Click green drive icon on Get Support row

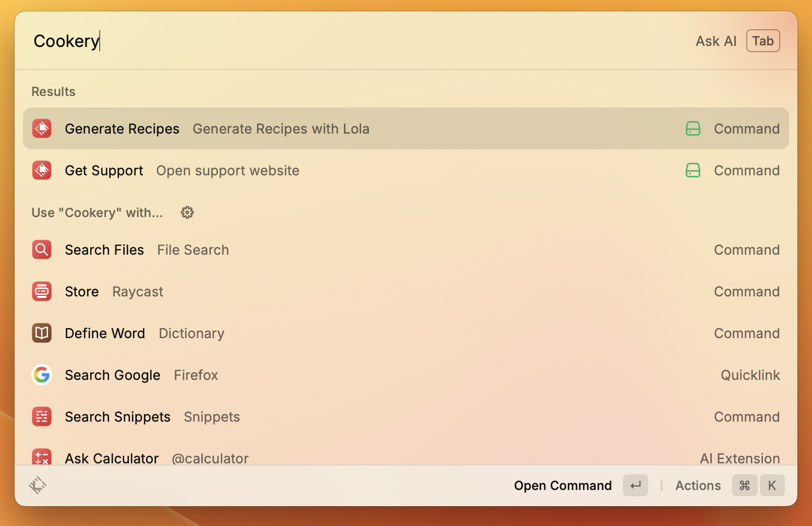coord(693,170)
